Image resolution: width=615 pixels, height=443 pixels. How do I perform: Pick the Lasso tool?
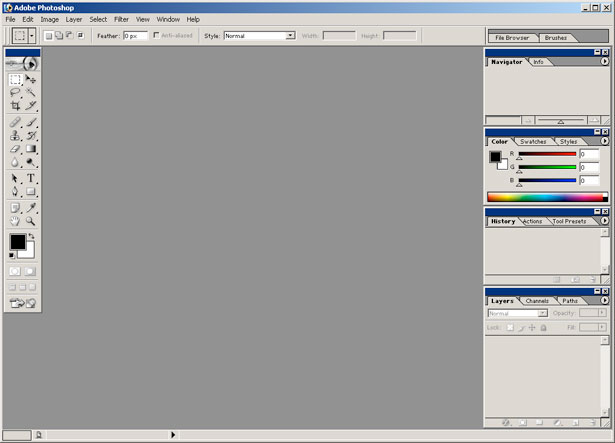coord(15,92)
